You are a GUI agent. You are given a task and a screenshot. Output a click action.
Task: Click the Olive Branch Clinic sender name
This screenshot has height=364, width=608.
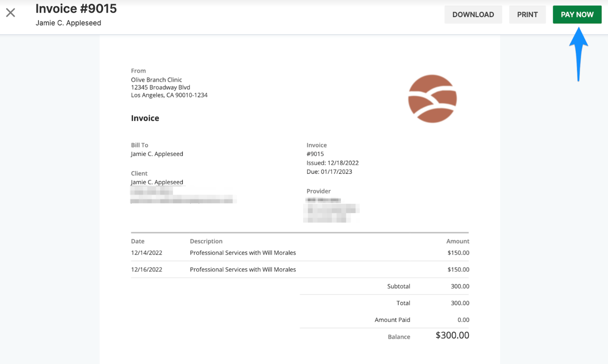[156, 80]
